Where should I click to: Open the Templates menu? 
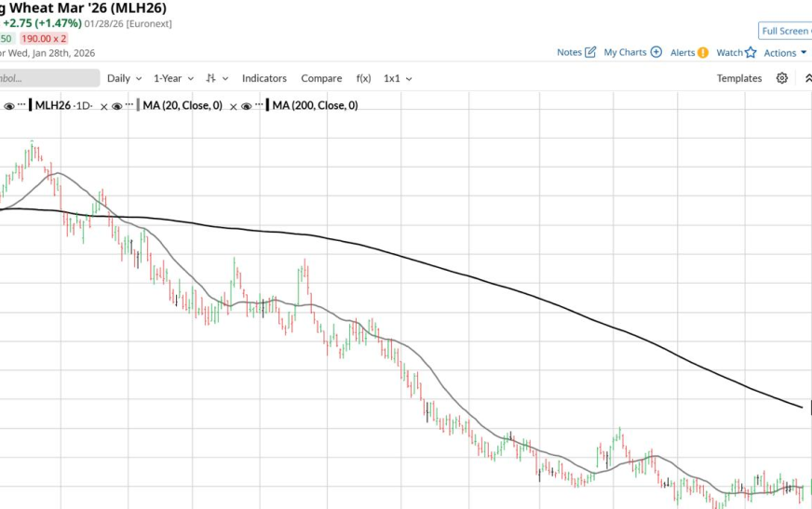[x=739, y=78]
